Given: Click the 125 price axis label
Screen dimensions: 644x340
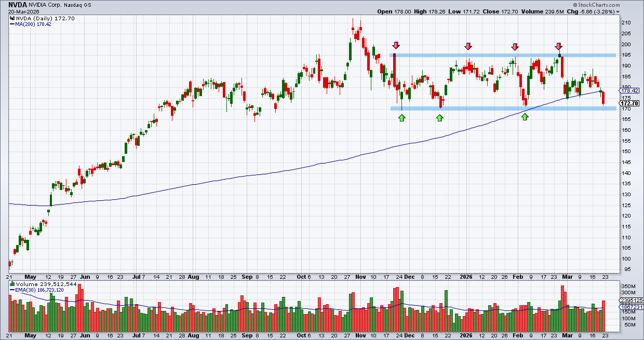Looking at the screenshot, I should click(x=627, y=205).
